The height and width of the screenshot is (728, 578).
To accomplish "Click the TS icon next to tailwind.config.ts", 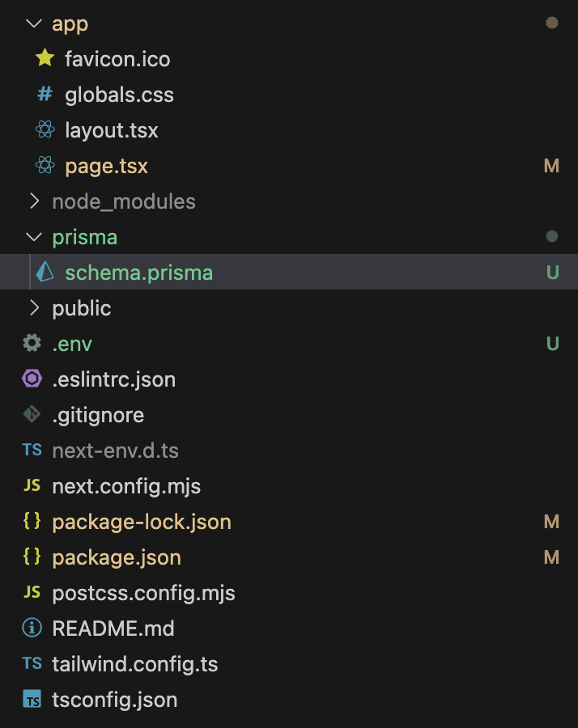I will click(x=32, y=664).
